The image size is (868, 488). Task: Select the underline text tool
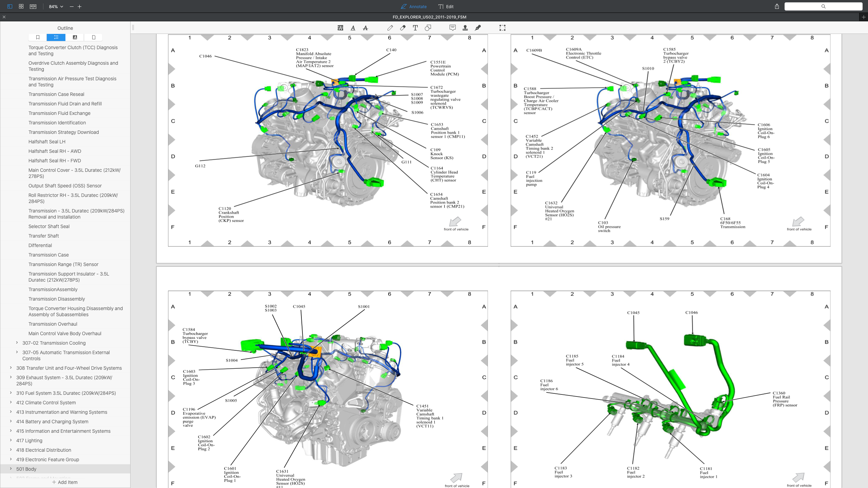click(353, 28)
